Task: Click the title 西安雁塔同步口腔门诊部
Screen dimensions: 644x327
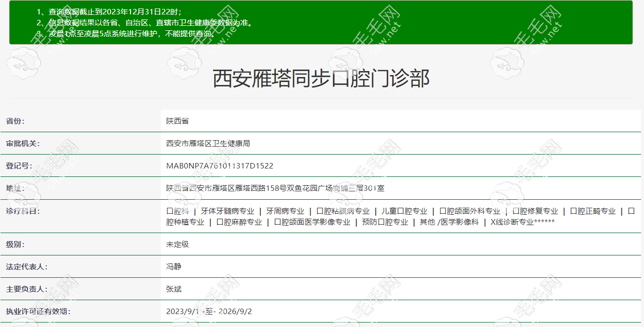Action: tap(321, 79)
